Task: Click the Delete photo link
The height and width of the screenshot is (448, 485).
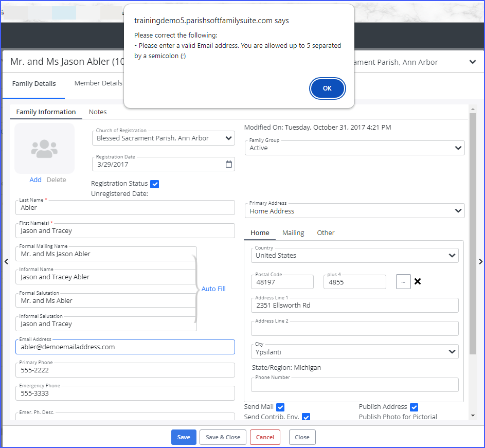Action: coord(56,180)
